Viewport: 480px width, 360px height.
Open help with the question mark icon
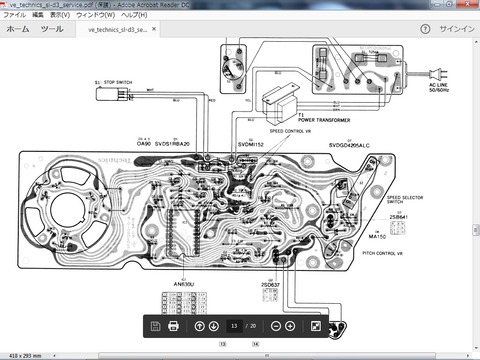(425, 29)
